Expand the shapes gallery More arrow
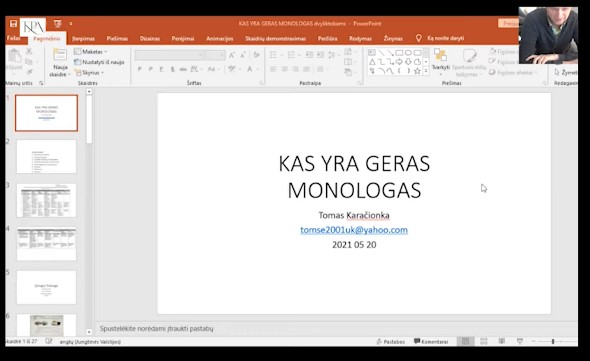The width and height of the screenshot is (590, 361). (426, 71)
